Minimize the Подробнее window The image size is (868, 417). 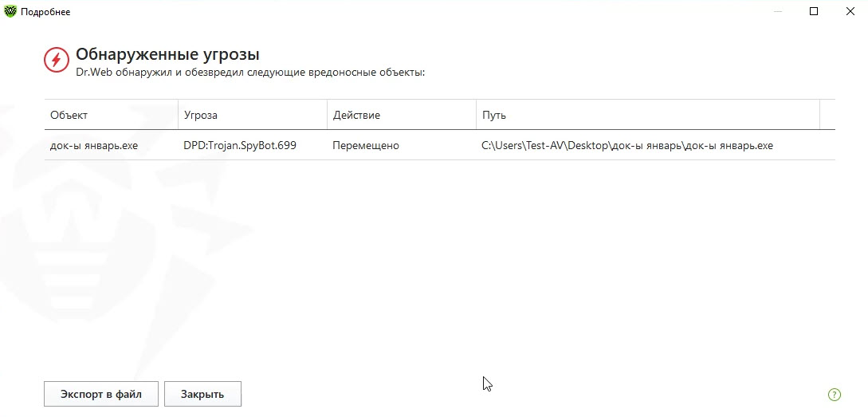pyautogui.click(x=777, y=11)
